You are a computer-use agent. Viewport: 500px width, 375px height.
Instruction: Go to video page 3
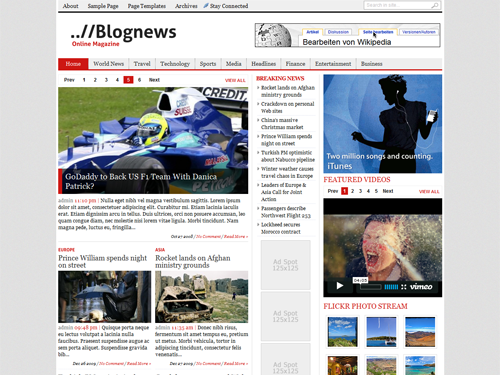360,191
